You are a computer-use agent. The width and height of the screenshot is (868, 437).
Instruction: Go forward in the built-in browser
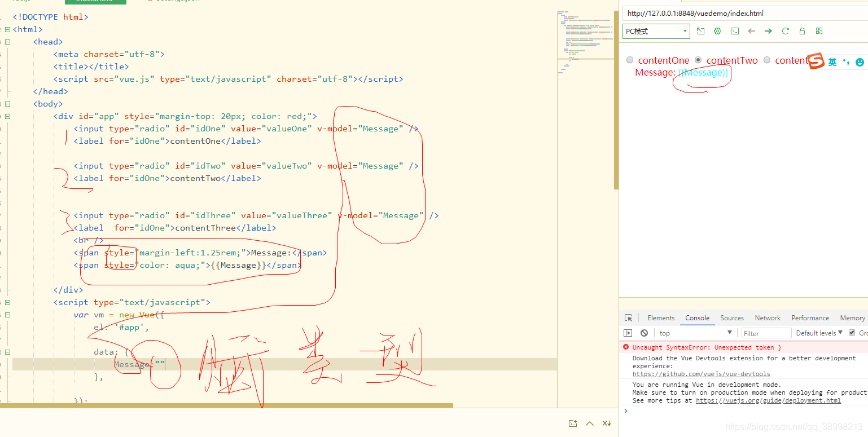point(768,31)
